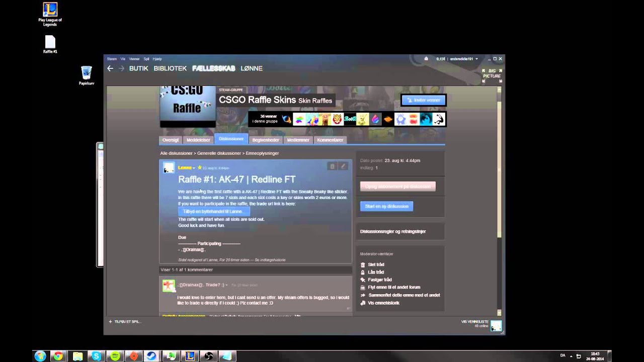Viewport: 644px width, 362px height.
Task: Click Fastgør tråd moderator tool
Action: (x=376, y=280)
